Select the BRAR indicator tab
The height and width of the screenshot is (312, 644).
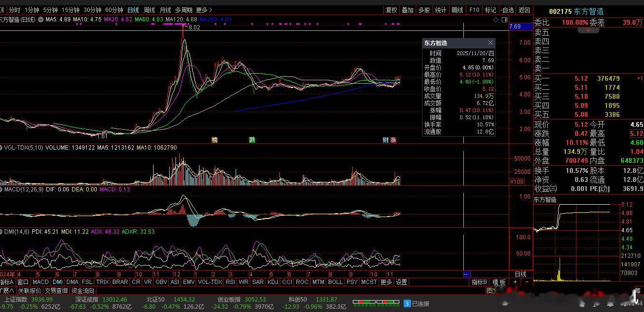pos(120,282)
